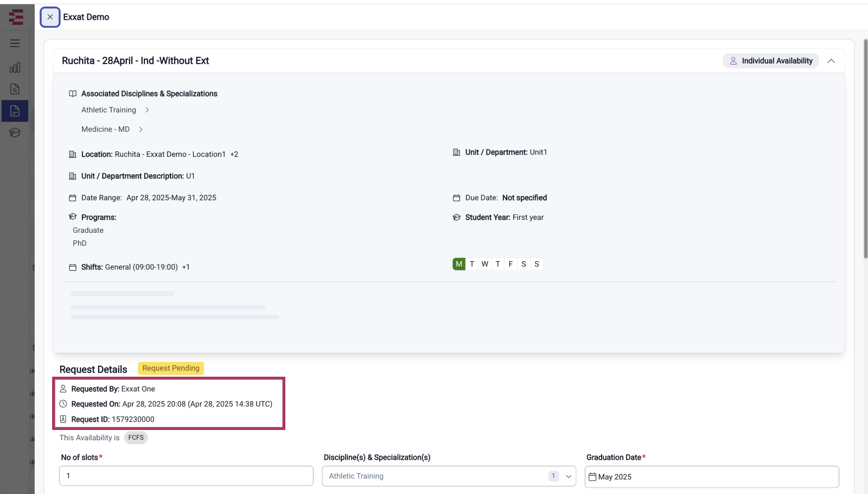The image size is (868, 494).
Task: Select the highlighted document sidebar icon
Action: click(15, 111)
